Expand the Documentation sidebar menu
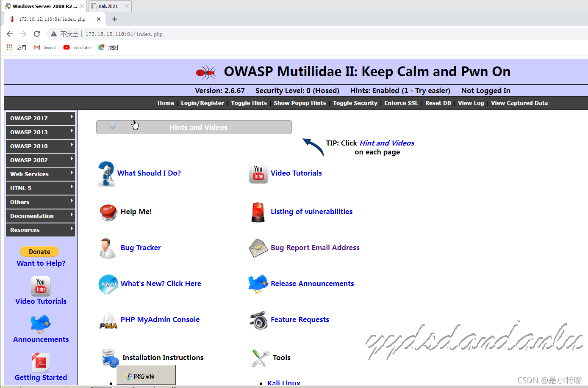This screenshot has width=588, height=388. click(x=41, y=216)
